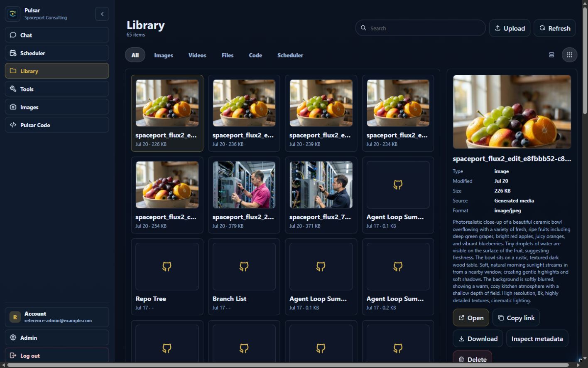588x368 pixels.
Task: Click the Log out door icon
Action: (13, 356)
